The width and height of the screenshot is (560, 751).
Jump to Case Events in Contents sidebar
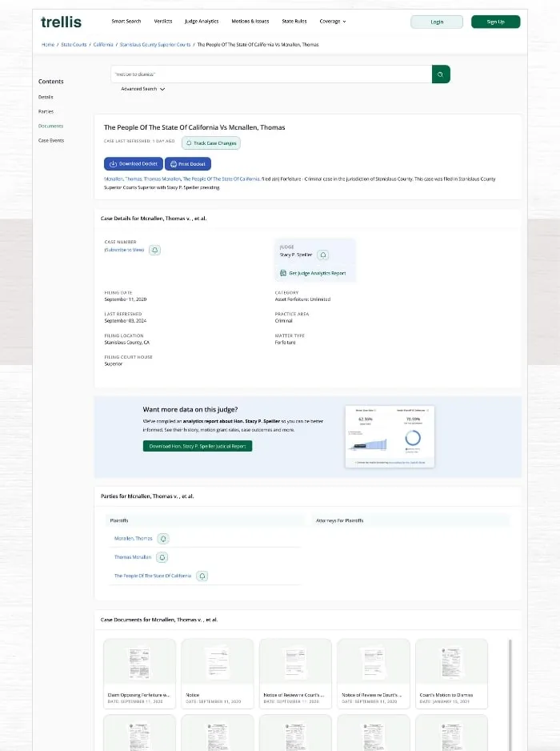click(51, 141)
